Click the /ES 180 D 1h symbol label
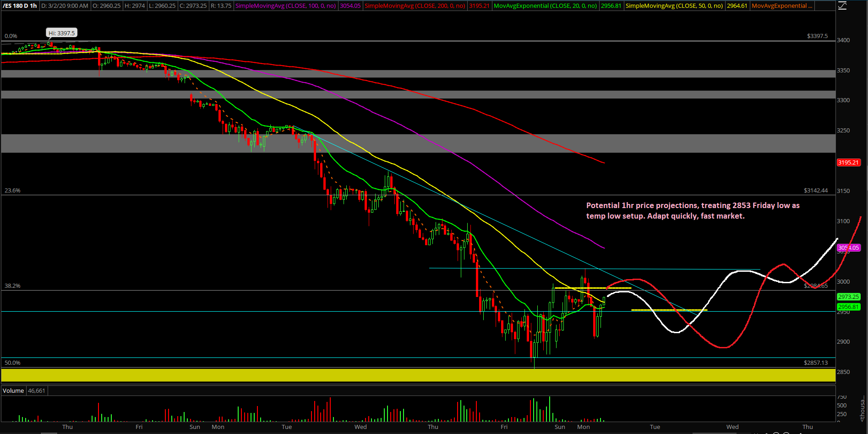868x434 pixels. click(x=20, y=6)
